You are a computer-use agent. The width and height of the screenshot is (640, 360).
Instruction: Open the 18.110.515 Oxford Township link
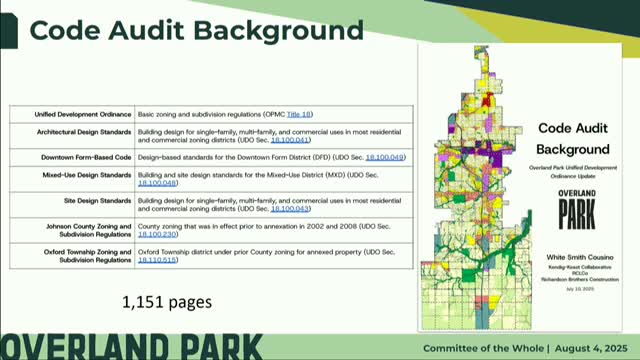pos(157,260)
